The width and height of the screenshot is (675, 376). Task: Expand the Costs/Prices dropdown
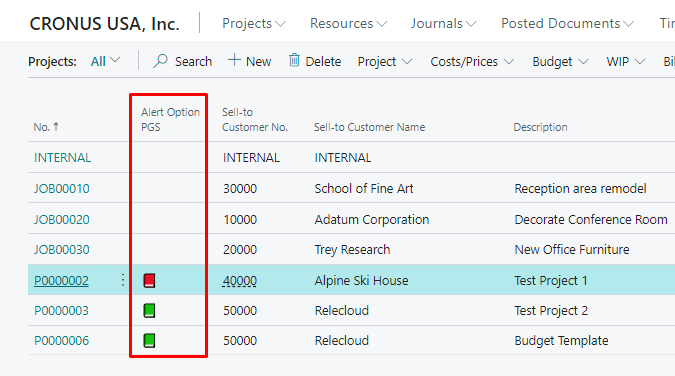472,62
